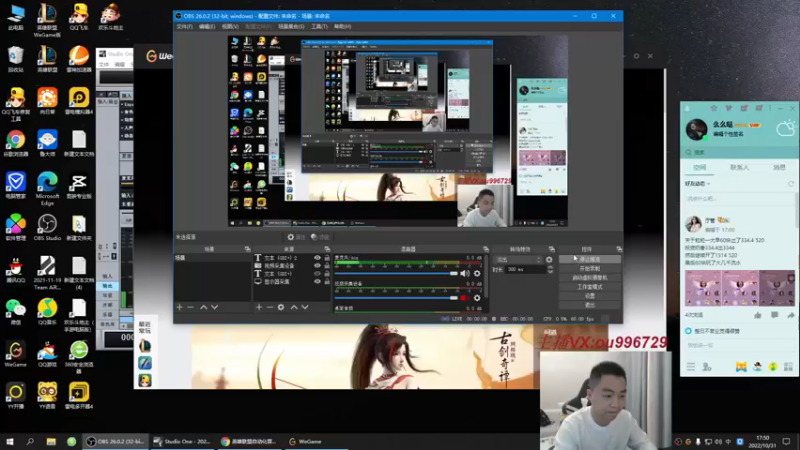Switch to Studio One taskbar button

[182, 441]
